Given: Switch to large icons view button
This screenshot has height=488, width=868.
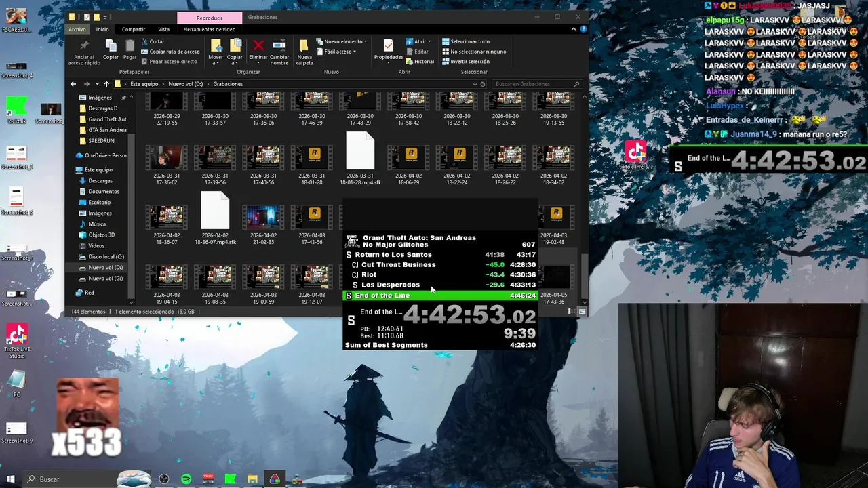Looking at the screenshot, I should 582,312.
